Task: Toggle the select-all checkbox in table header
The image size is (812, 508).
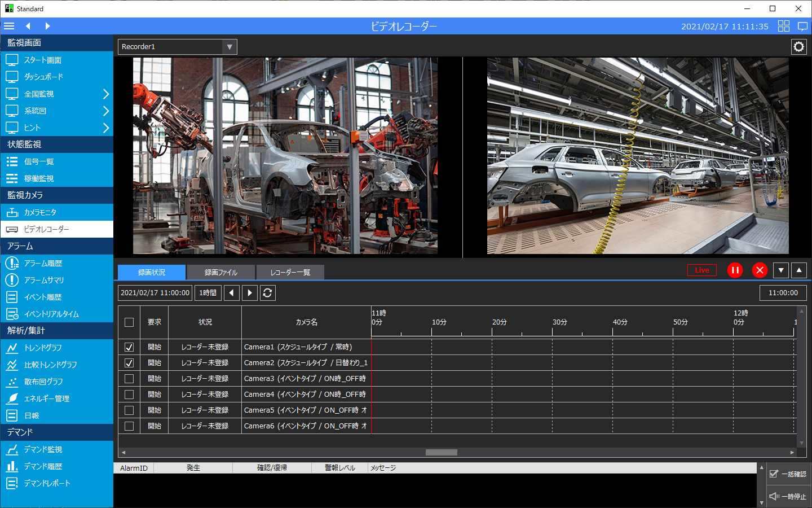Action: [129, 322]
